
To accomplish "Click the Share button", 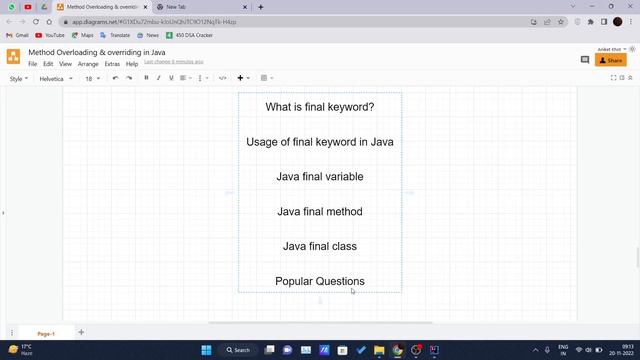I will coord(611,60).
